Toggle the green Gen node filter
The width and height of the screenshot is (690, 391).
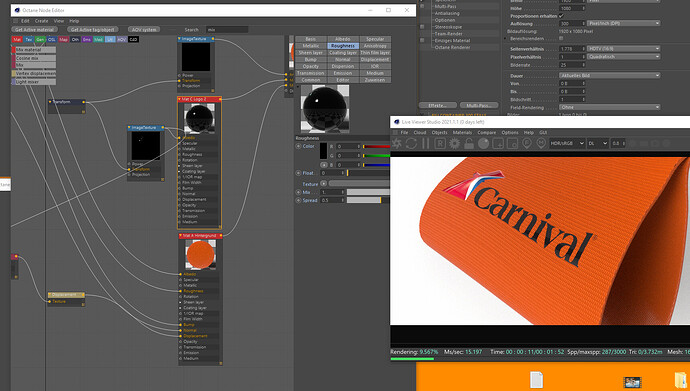(40, 40)
